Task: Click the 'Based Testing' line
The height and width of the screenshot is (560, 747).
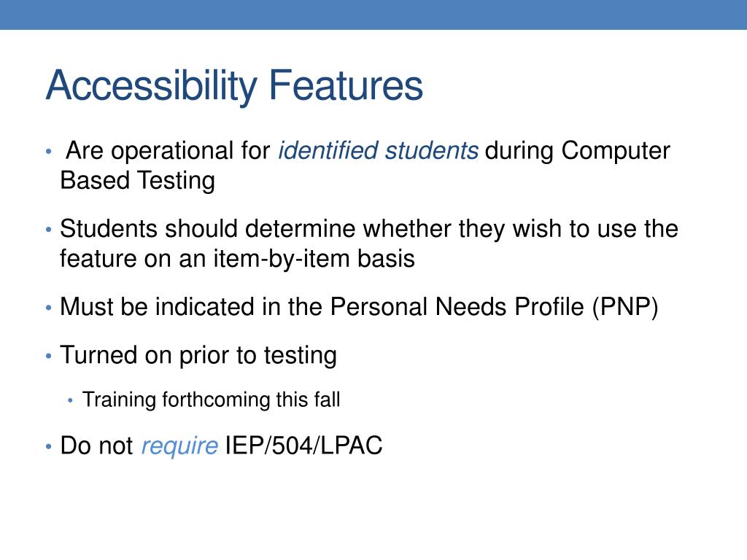Action: point(138,182)
